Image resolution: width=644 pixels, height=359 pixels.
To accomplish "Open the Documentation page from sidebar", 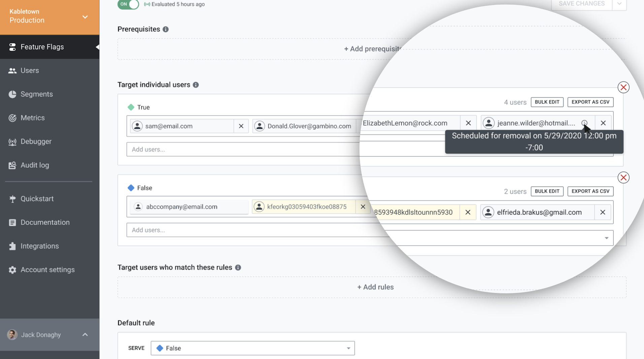I will click(x=12, y=222).
